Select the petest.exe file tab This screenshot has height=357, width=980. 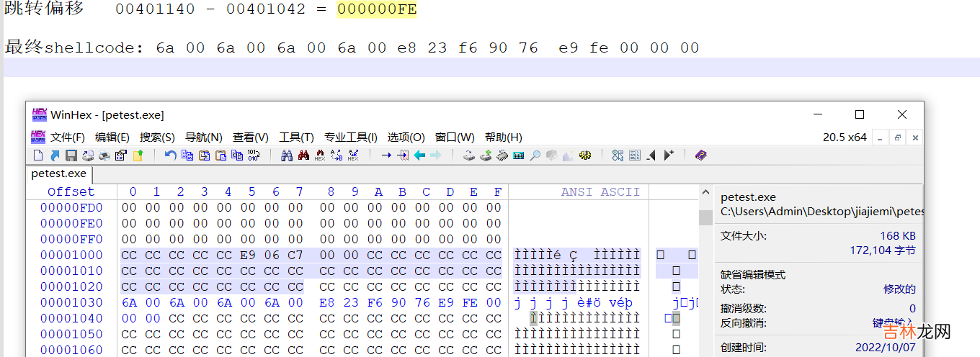coord(59,173)
